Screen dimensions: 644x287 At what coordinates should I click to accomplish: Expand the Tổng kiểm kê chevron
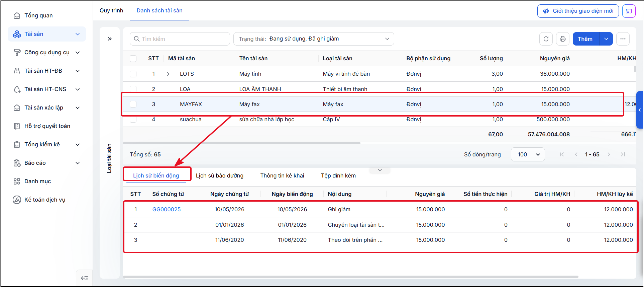click(78, 145)
